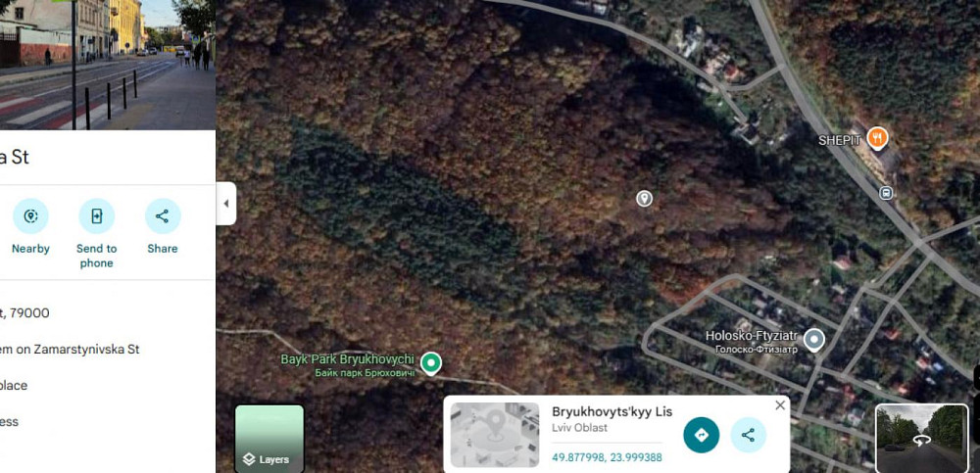Click the Bryukhovyts'kyy Lis title text

pyautogui.click(x=612, y=411)
